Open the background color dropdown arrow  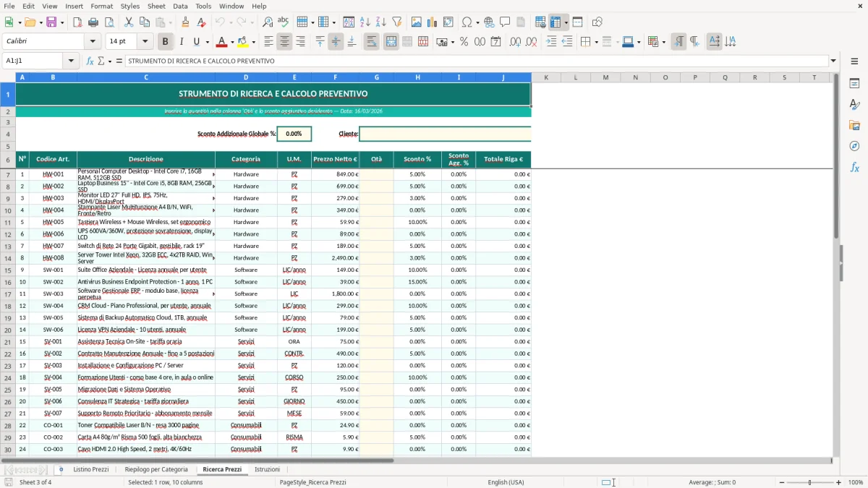click(x=253, y=42)
